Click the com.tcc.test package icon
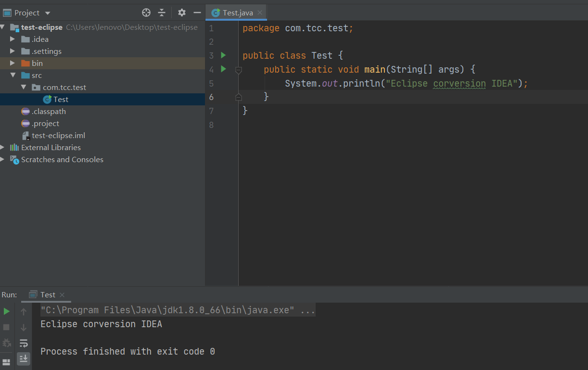 36,87
